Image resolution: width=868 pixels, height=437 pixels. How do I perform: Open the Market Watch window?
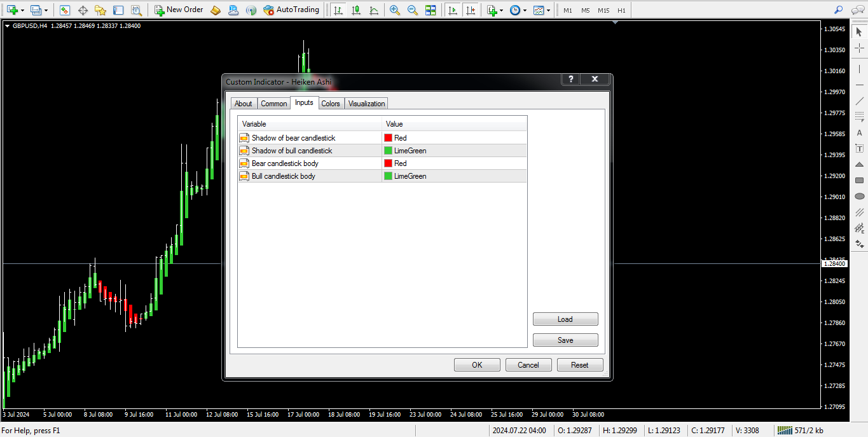point(65,10)
